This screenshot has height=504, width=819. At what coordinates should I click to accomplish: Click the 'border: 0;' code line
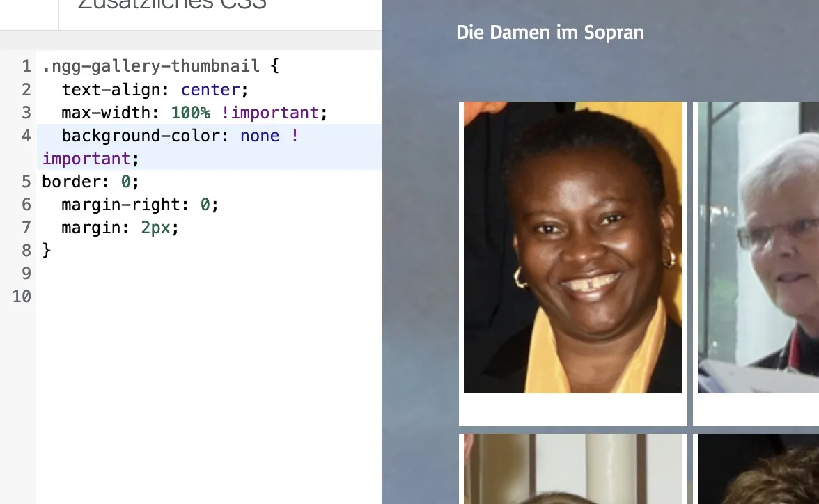pyautogui.click(x=91, y=182)
